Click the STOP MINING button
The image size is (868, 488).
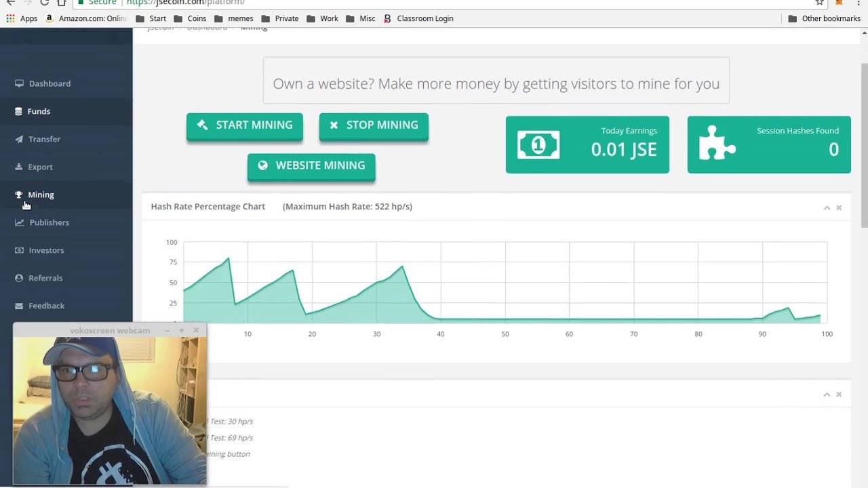[374, 126]
